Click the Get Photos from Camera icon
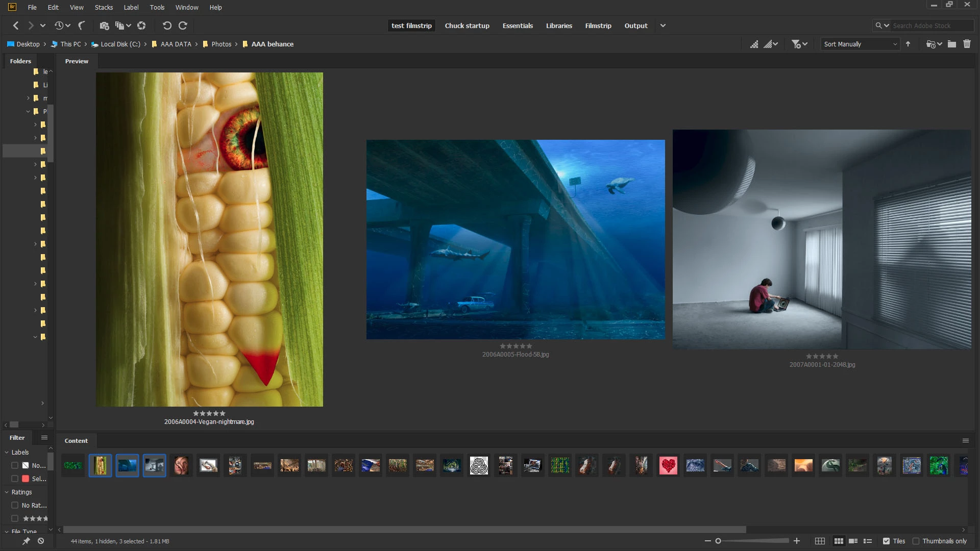This screenshot has height=551, width=980. point(104,26)
